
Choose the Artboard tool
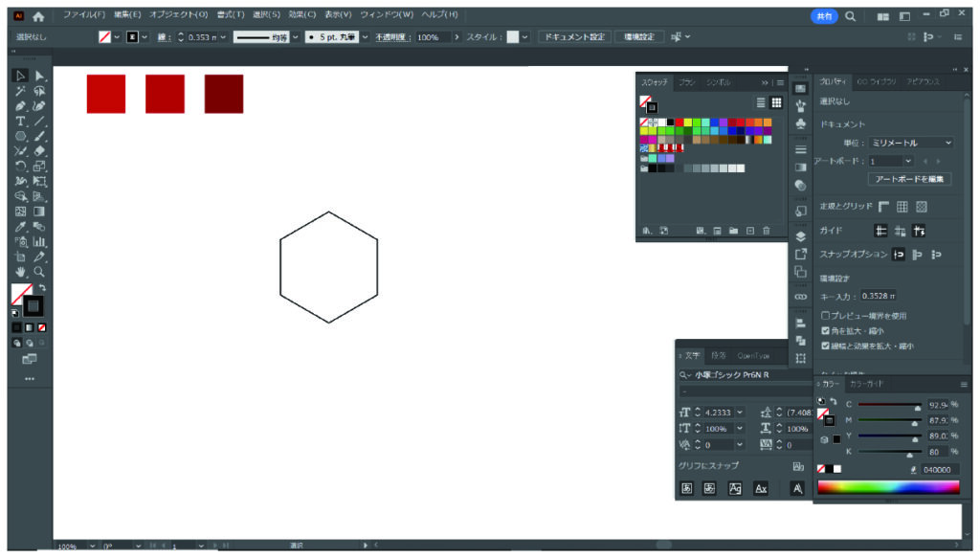tap(20, 257)
